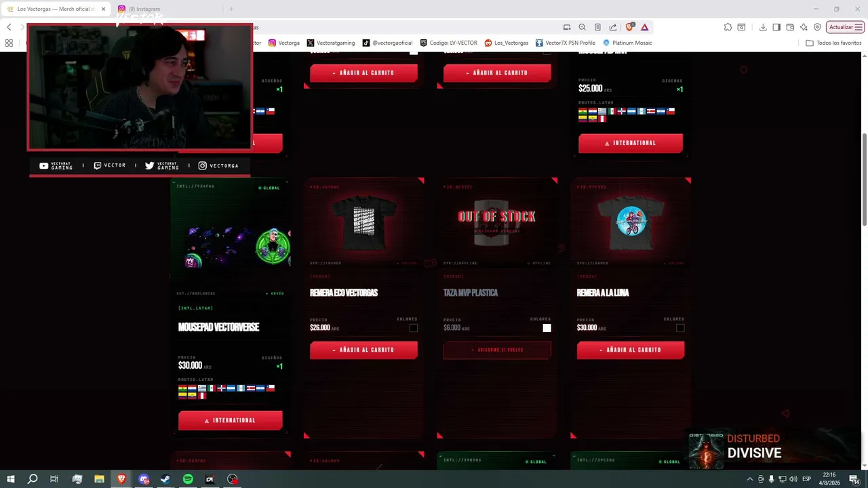Toggle the browser sidebar panel icon
868x488 pixels.
tap(776, 27)
